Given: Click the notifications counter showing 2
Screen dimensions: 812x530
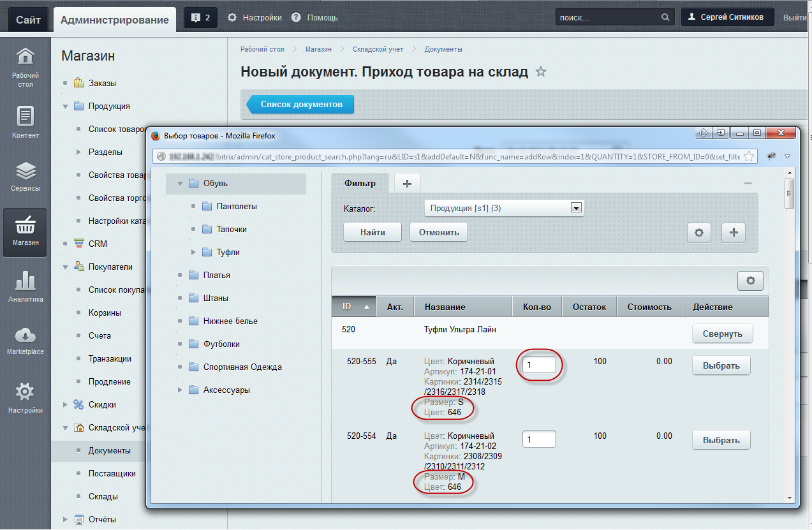Looking at the screenshot, I should point(201,18).
